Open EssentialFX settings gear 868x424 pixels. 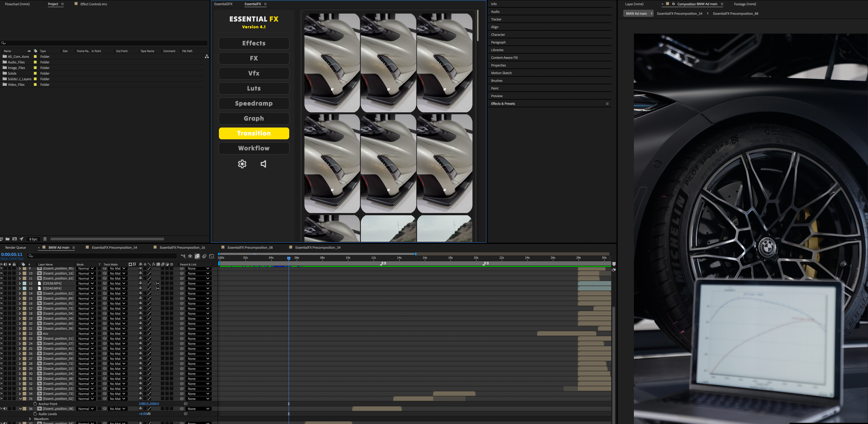click(242, 164)
